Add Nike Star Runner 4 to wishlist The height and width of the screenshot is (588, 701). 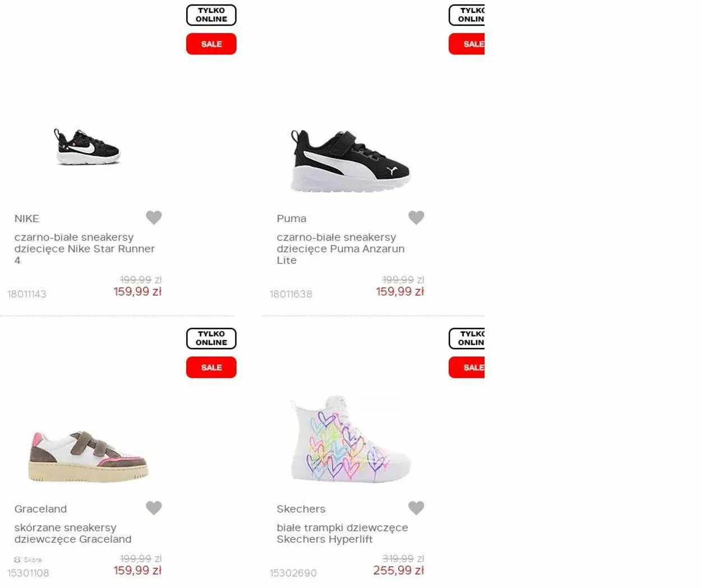(154, 217)
